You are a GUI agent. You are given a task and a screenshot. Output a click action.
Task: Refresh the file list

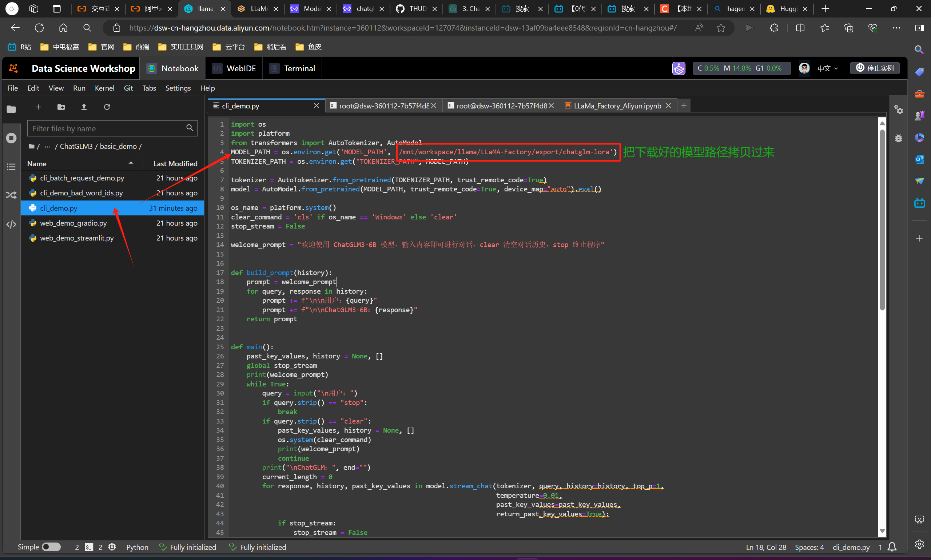pyautogui.click(x=107, y=107)
